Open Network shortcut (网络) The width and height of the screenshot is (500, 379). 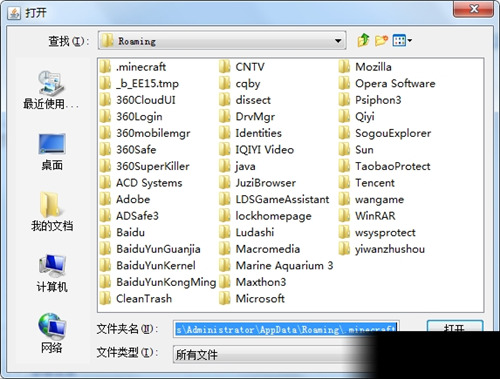(x=52, y=333)
